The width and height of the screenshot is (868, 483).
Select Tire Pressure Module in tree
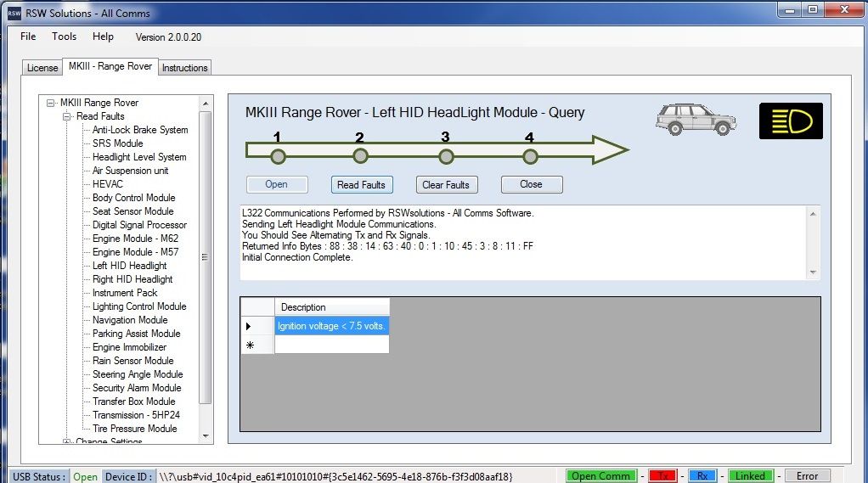135,428
